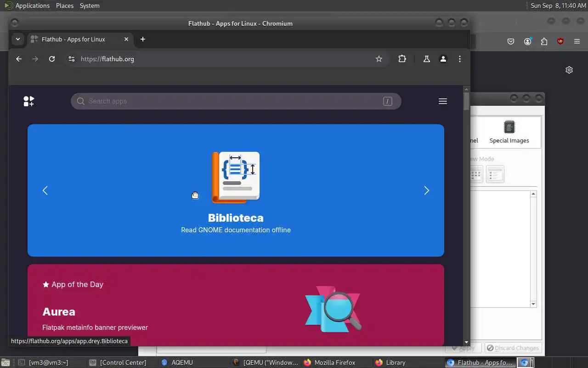
Task: Expand the tab search dropdown
Action: (18, 39)
